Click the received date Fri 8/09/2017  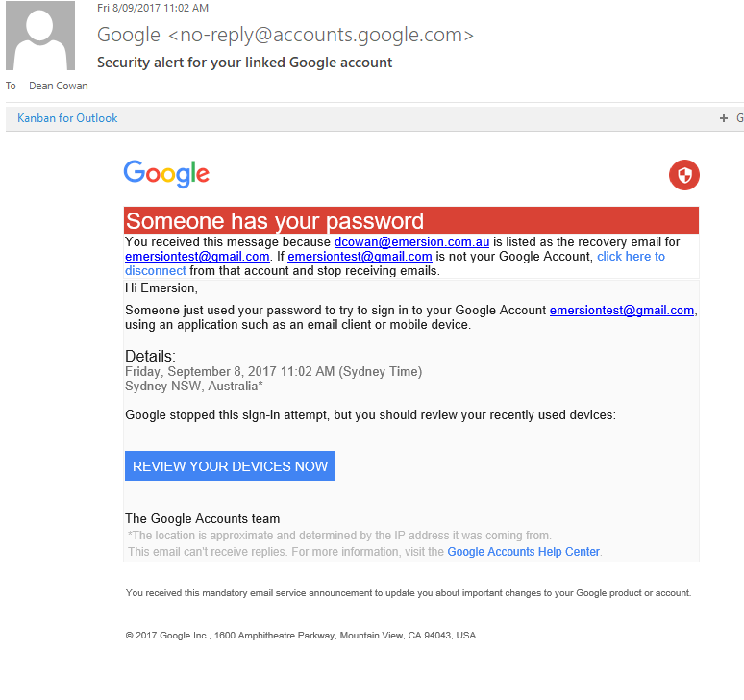tap(153, 8)
